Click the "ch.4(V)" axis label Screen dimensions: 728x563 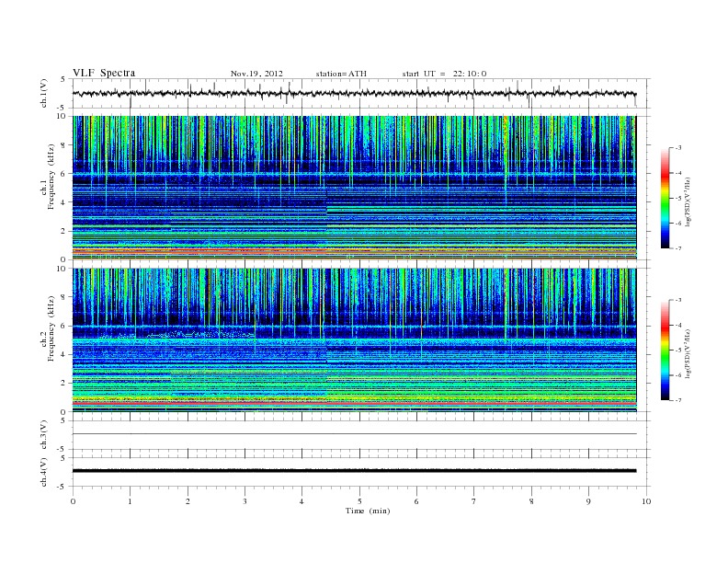coord(44,472)
